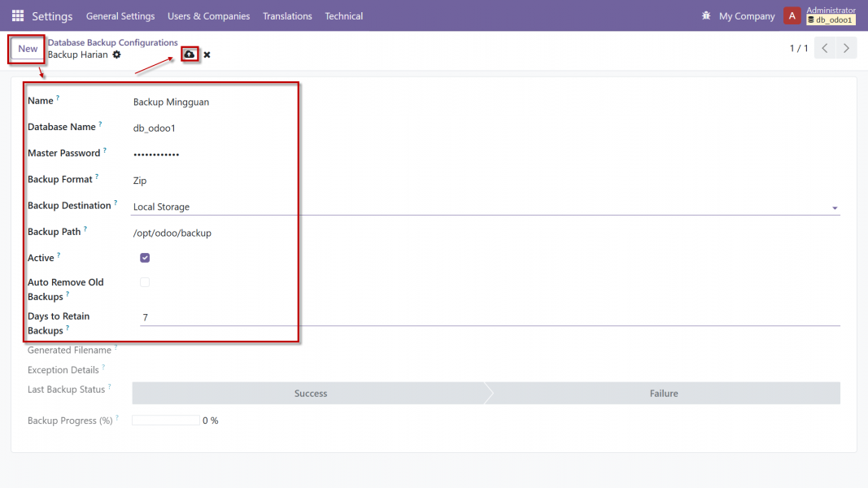Click the Days to Retain Backups field
868x488 pixels.
tap(488, 317)
